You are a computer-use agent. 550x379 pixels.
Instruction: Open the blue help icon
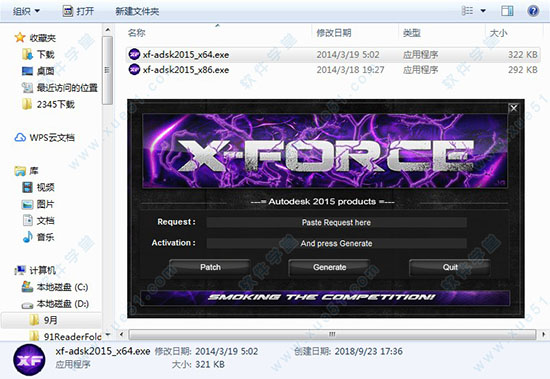(x=533, y=11)
